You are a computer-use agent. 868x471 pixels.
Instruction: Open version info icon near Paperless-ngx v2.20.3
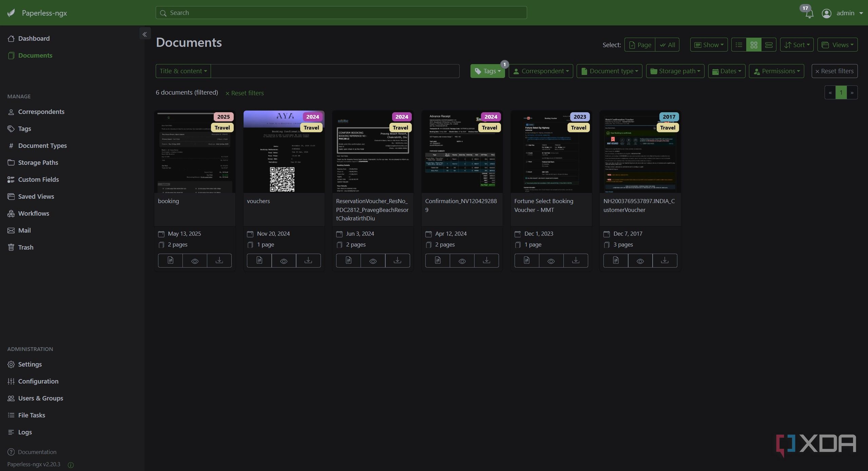(71, 465)
